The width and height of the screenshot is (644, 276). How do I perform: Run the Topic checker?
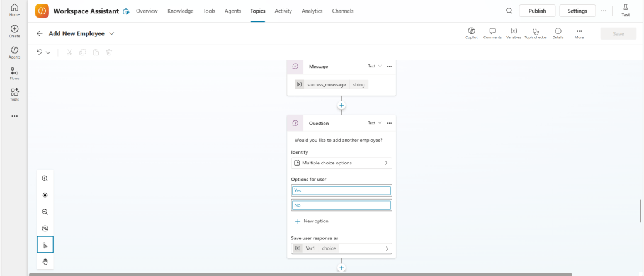tap(535, 33)
